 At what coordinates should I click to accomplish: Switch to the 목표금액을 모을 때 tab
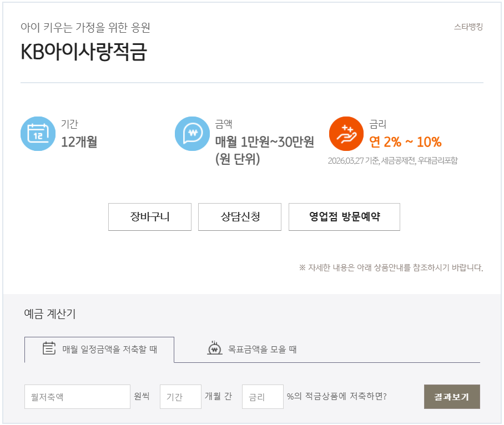[253, 350]
